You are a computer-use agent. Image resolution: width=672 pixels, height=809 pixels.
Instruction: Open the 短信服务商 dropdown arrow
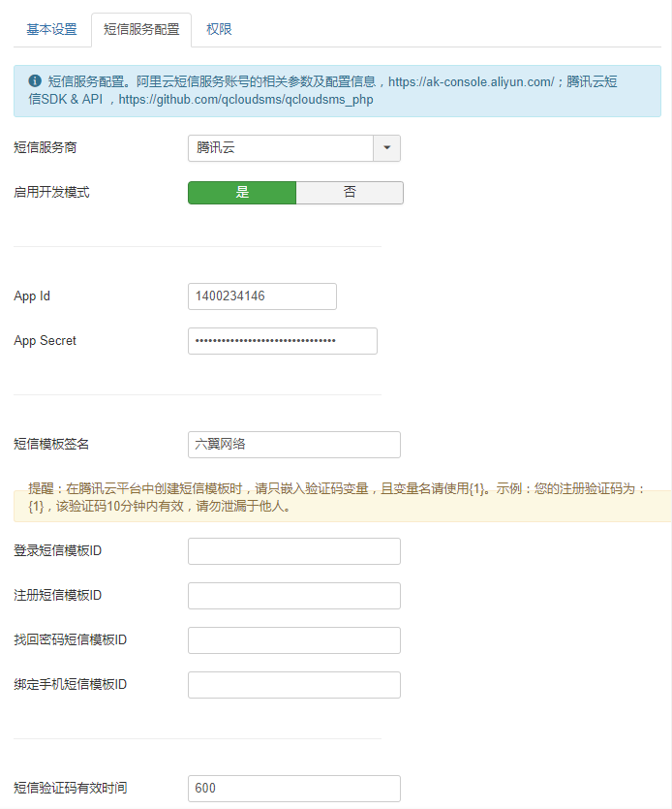[x=387, y=147]
